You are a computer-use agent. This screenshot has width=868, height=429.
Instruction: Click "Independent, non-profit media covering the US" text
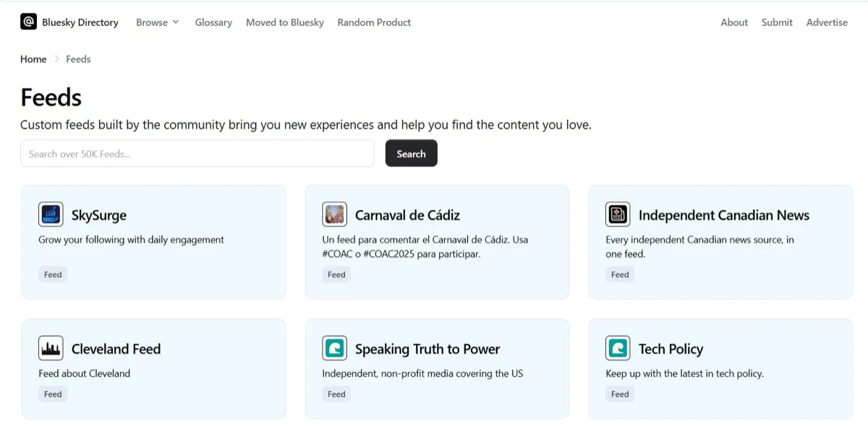pos(422,373)
